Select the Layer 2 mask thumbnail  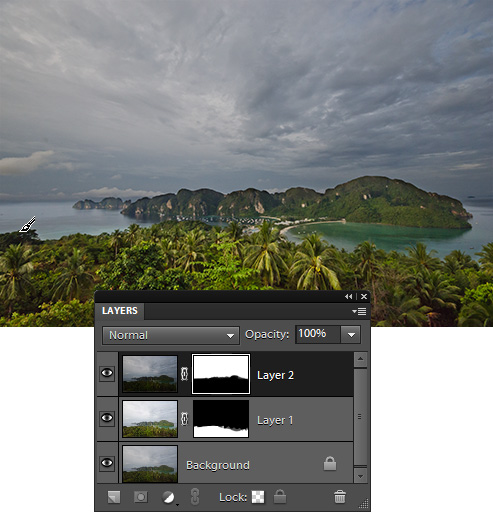pos(221,374)
